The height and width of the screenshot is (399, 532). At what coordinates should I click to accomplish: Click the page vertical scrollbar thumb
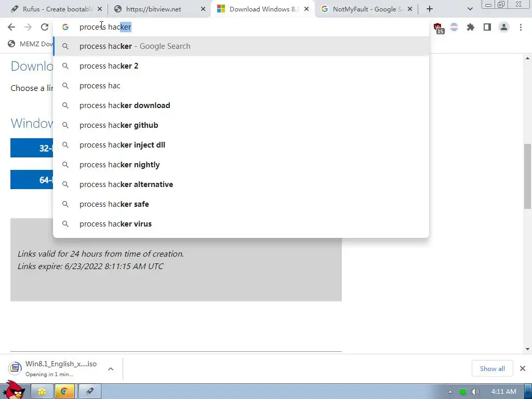pyautogui.click(x=528, y=177)
